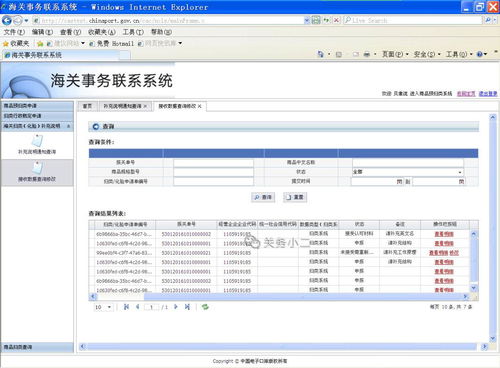
Task: Open calendar picker for 提交时间 start date
Action: coord(399,181)
